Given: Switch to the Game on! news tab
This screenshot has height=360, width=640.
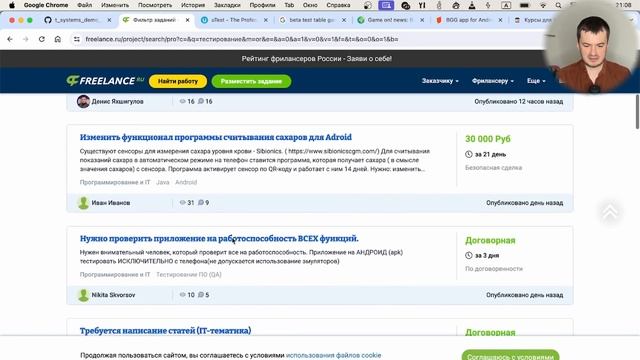Looking at the screenshot, I should tap(390, 20).
